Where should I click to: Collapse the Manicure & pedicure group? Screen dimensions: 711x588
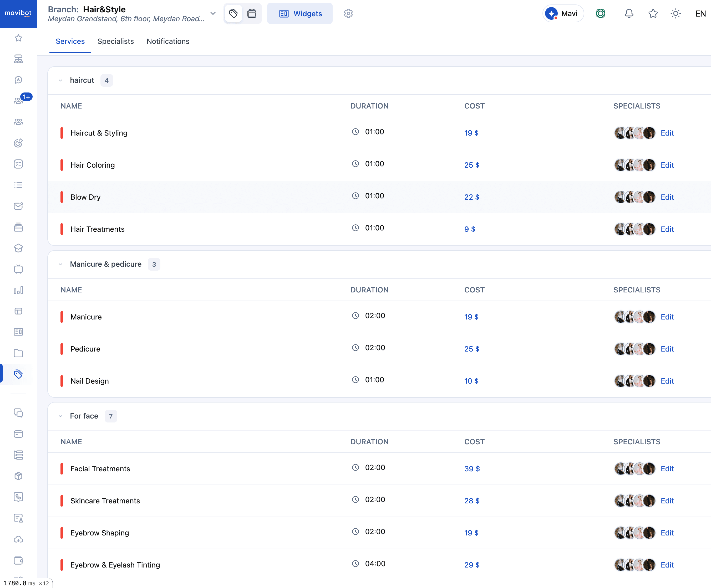coord(60,264)
